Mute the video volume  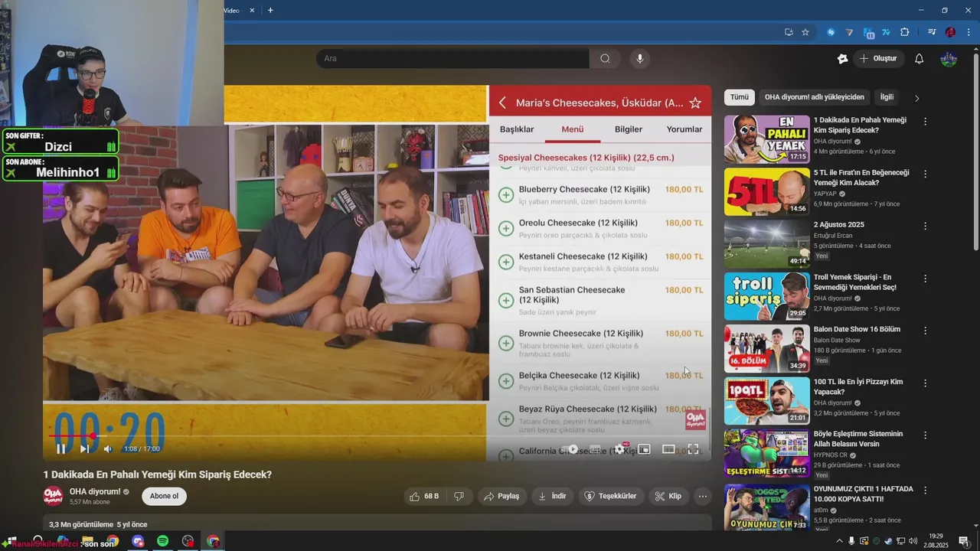108,448
